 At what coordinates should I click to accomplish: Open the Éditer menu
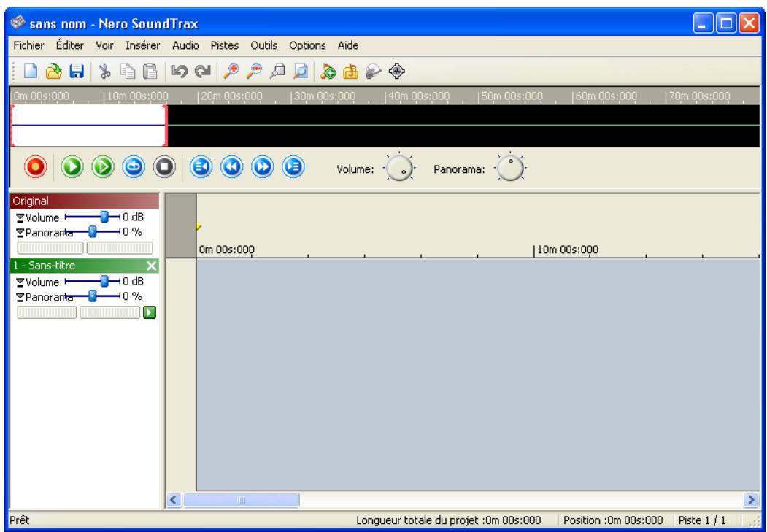(x=69, y=45)
